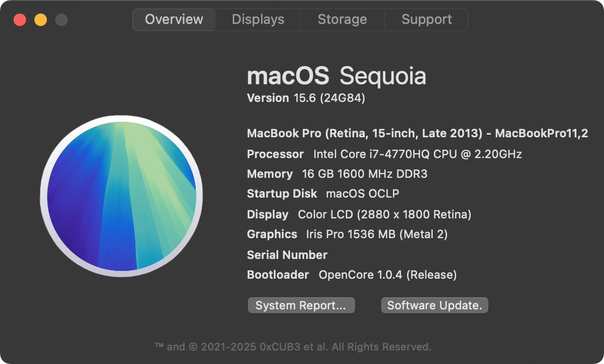Minimize the window using the yellow button
This screenshot has height=364, width=604.
pyautogui.click(x=41, y=20)
